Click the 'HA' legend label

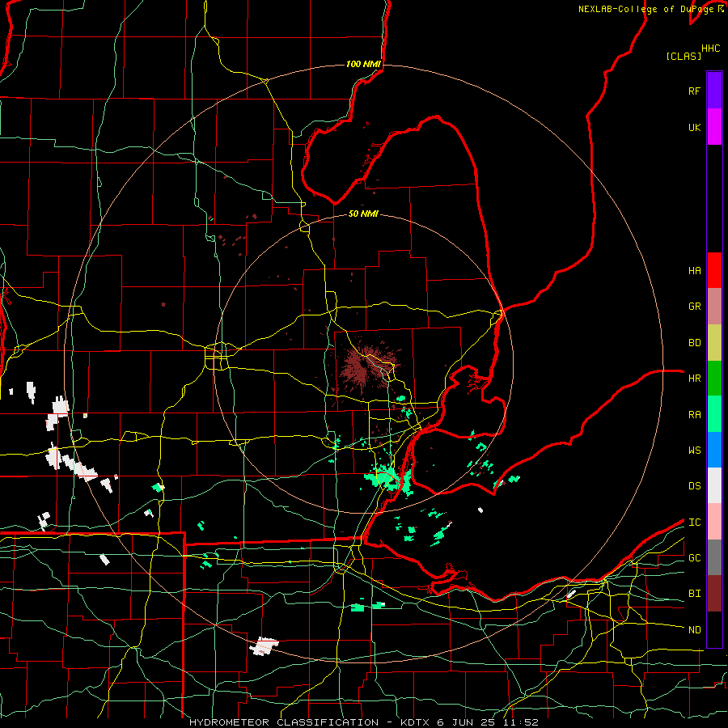point(695,271)
